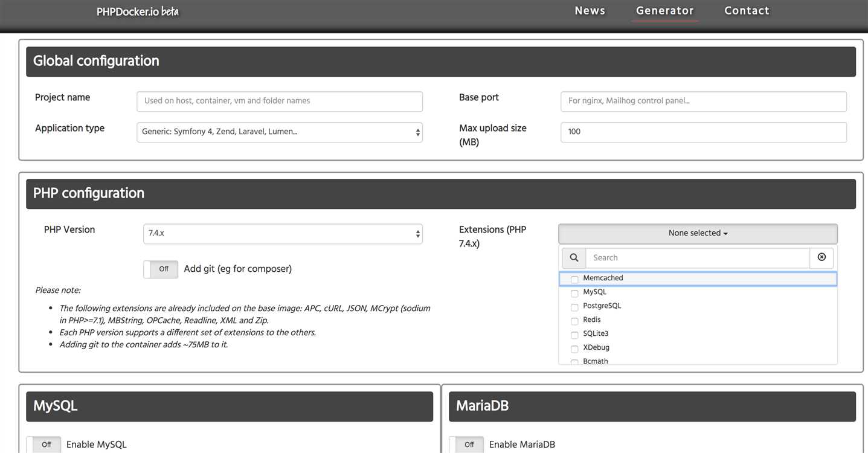Turn on the Enable MariaDB switch
The image size is (868, 453).
tap(466, 445)
